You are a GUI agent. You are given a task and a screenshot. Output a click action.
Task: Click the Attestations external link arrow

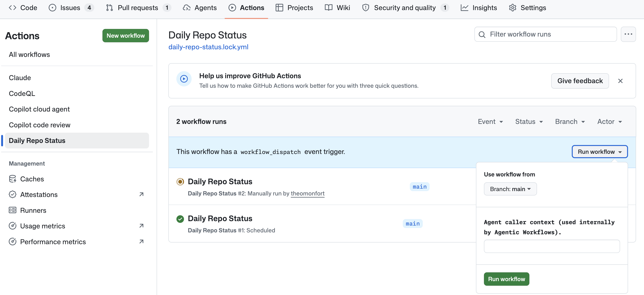click(141, 195)
